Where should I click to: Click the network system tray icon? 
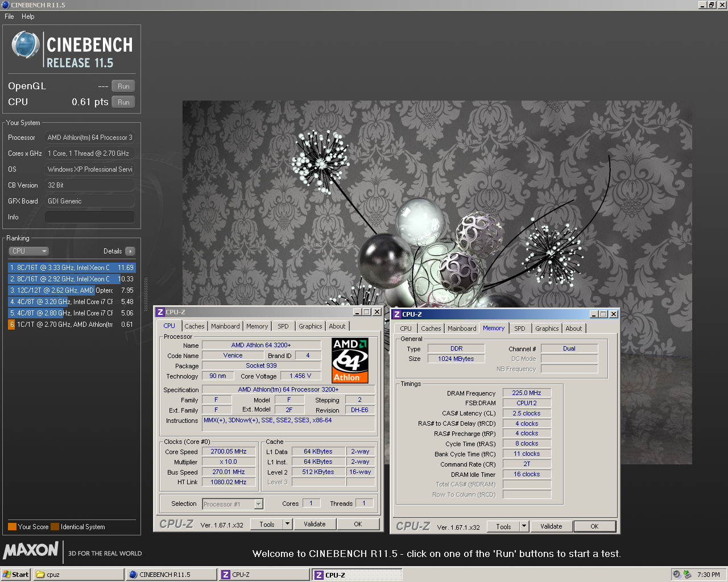pyautogui.click(x=688, y=575)
